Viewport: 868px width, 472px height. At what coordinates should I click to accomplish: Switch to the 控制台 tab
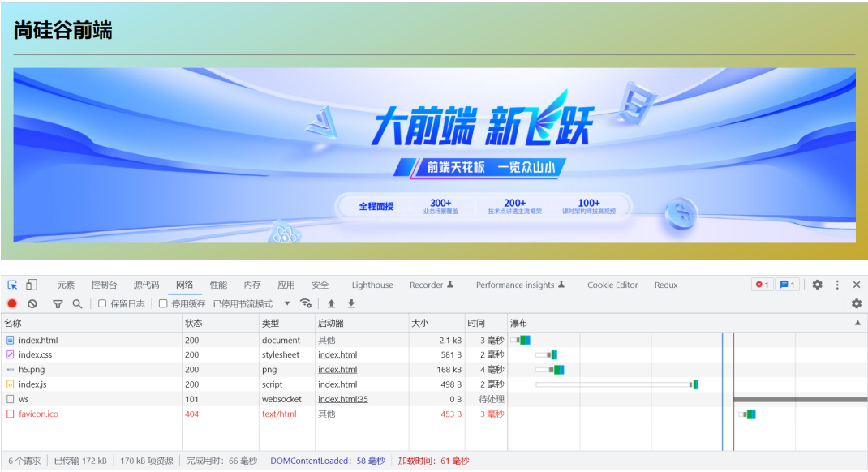(x=104, y=285)
